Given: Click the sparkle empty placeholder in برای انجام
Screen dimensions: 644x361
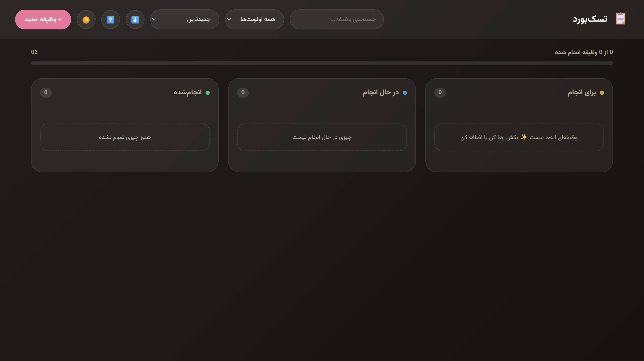Looking at the screenshot, I should 519,137.
